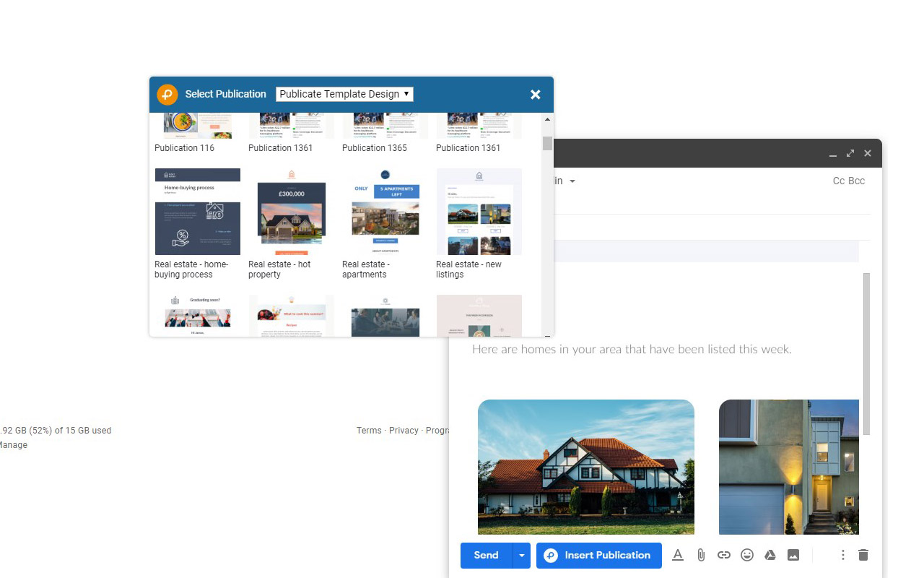Image resolution: width=924 pixels, height=578 pixels.
Task: Open the Publicate Template Design dropdown
Action: [x=344, y=94]
